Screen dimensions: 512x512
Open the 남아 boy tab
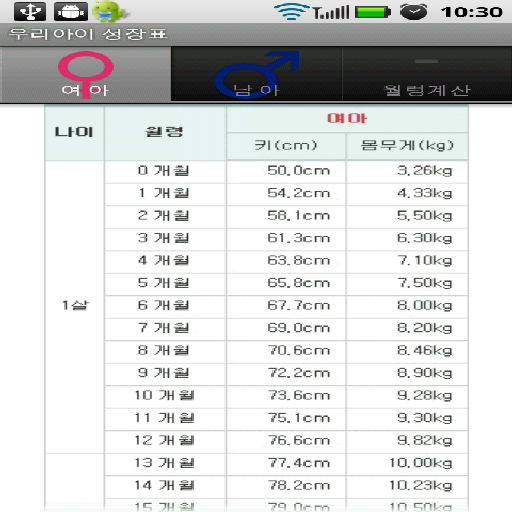[256, 74]
